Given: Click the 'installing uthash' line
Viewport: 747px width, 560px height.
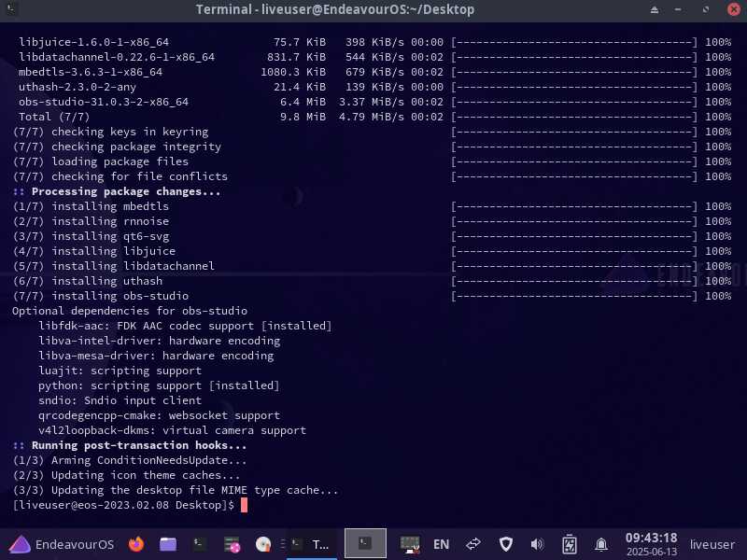Looking at the screenshot, I should [372, 281].
